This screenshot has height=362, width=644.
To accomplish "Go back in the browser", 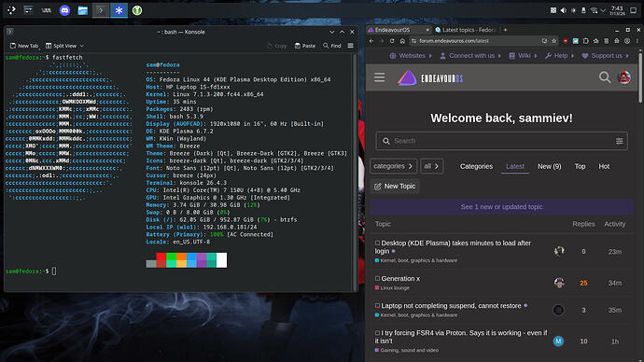I will [x=371, y=41].
